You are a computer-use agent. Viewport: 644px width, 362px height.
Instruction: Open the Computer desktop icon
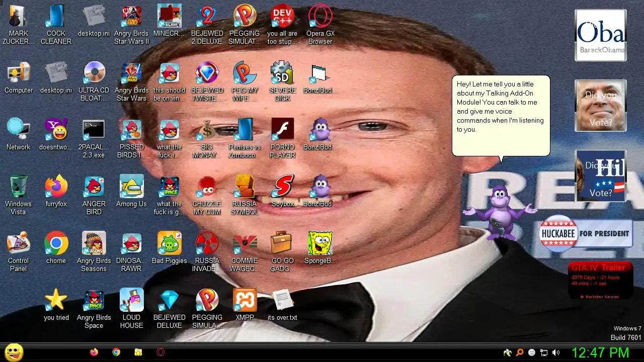[x=19, y=78]
